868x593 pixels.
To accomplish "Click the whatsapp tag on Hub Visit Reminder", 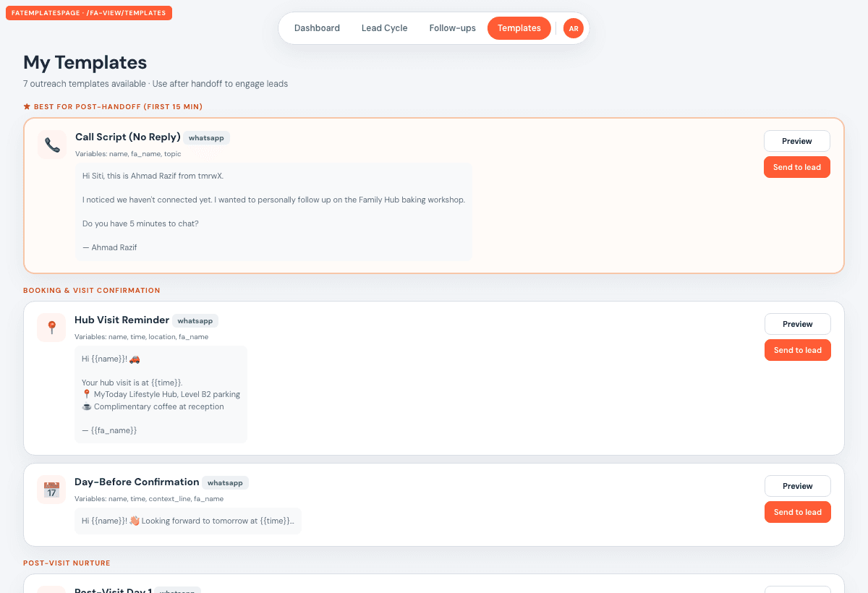I will click(x=195, y=320).
